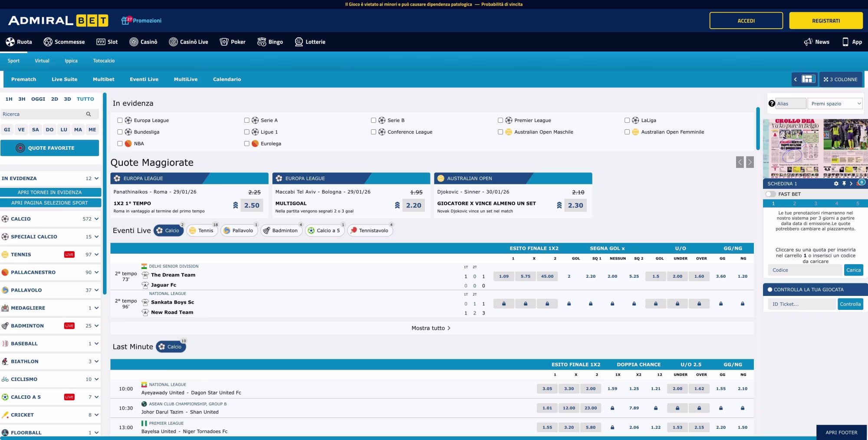Screen dimensions: 868x440
Task: Open the App phone icon
Action: tap(845, 42)
